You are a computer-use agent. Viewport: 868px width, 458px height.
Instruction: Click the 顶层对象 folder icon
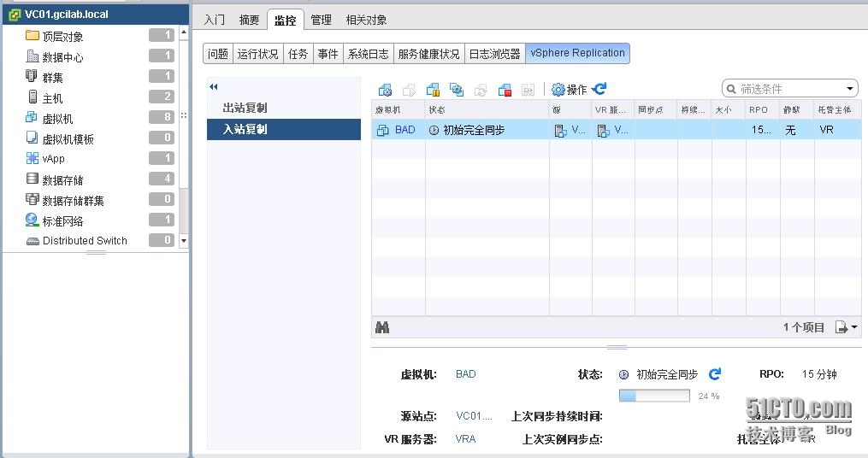(x=32, y=35)
